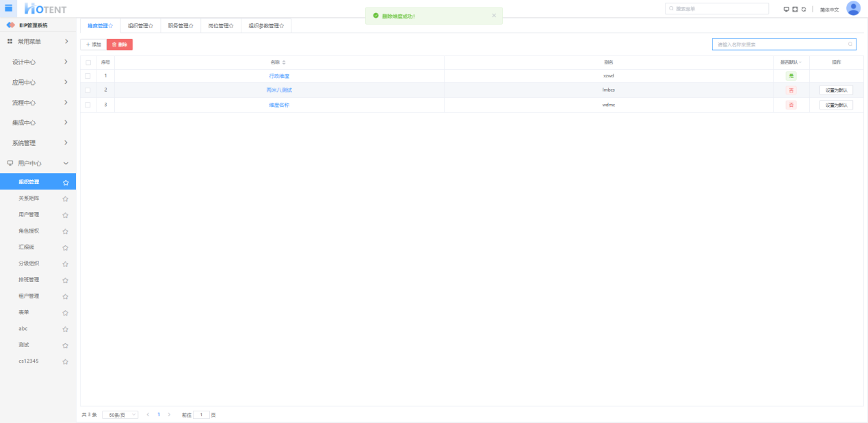Click 设置为默认 for 两米八测试

coord(836,90)
